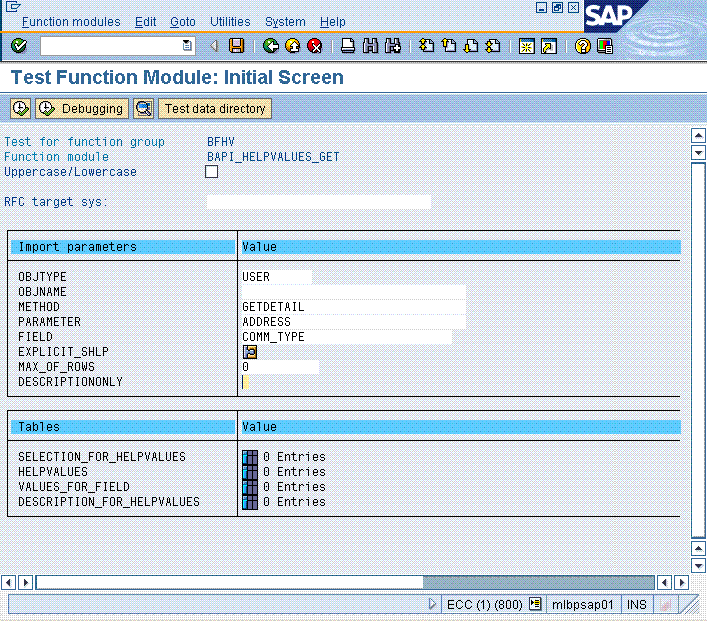
Task: Click the OBJNAME value field
Action: point(354,292)
